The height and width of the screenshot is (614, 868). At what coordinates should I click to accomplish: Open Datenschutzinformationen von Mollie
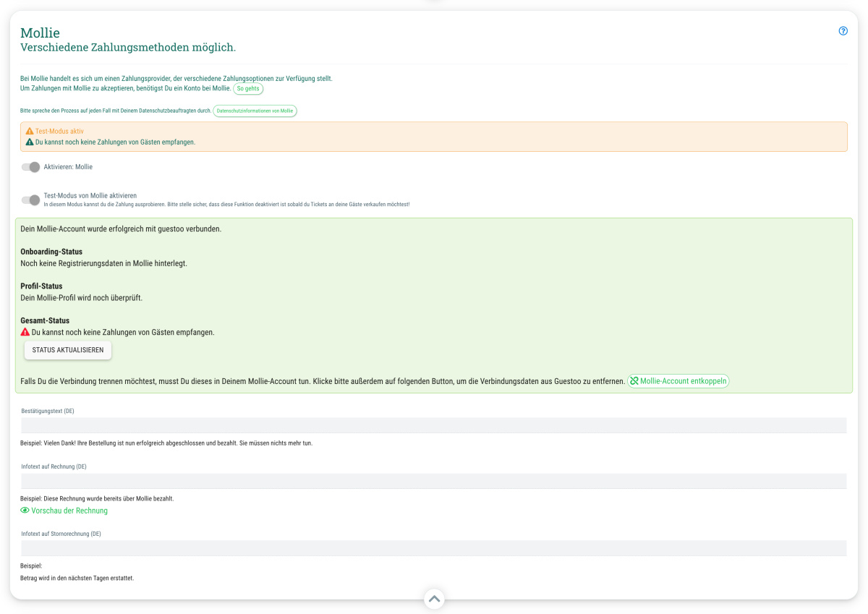[255, 111]
